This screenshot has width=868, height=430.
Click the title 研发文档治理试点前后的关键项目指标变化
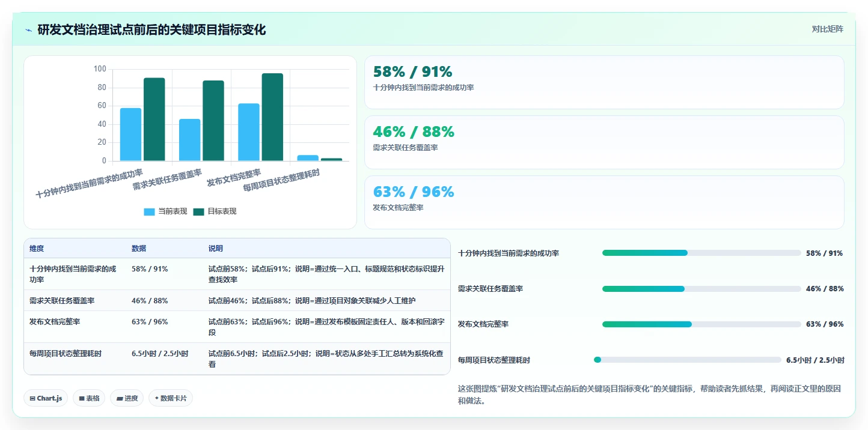151,29
